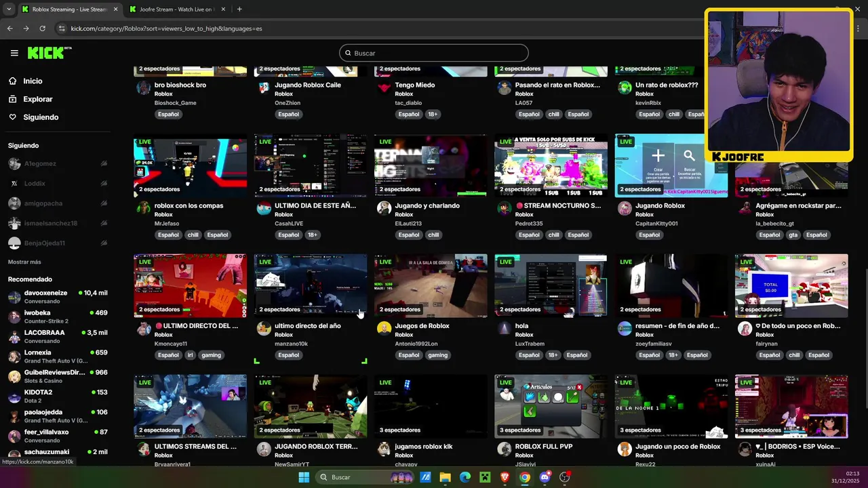Open stream thumbnail Juegos de Roblox
The width and height of the screenshot is (868, 488).
point(431,285)
